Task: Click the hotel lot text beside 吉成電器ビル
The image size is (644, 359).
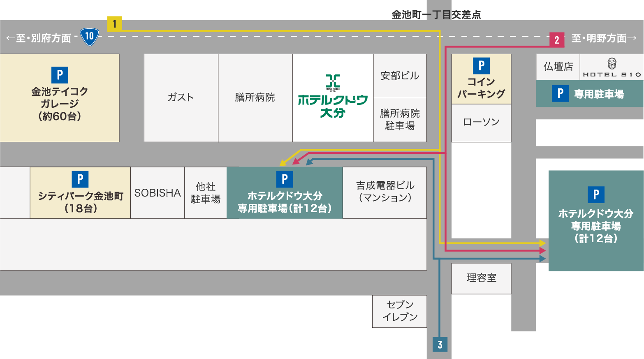Action: [285, 202]
